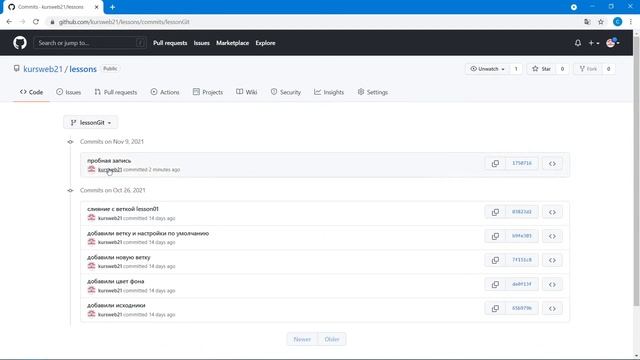Viewport: 640px width, 360px height.
Task: Open the Chrome profile avatar
Action: click(618, 22)
